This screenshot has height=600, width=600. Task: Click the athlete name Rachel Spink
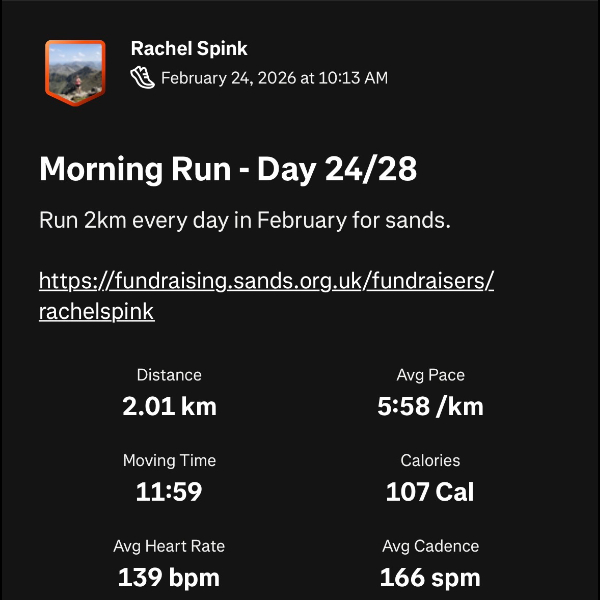tap(189, 49)
